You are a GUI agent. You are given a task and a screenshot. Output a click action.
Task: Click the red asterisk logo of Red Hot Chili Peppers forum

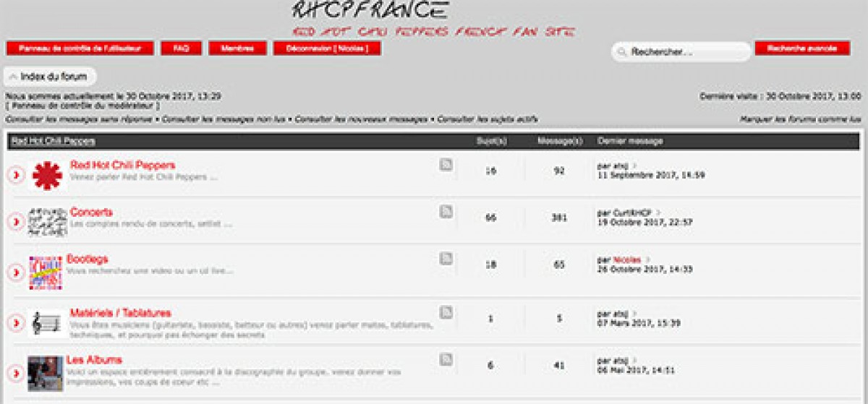(46, 175)
